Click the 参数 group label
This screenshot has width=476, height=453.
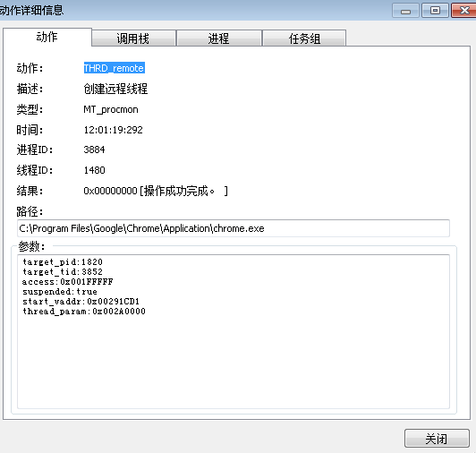tap(31, 246)
